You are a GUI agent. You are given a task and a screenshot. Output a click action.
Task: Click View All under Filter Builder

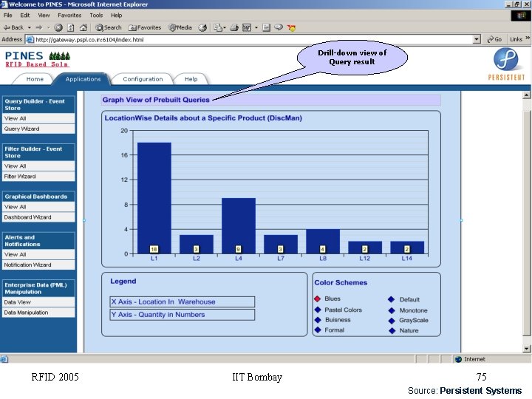pos(38,166)
